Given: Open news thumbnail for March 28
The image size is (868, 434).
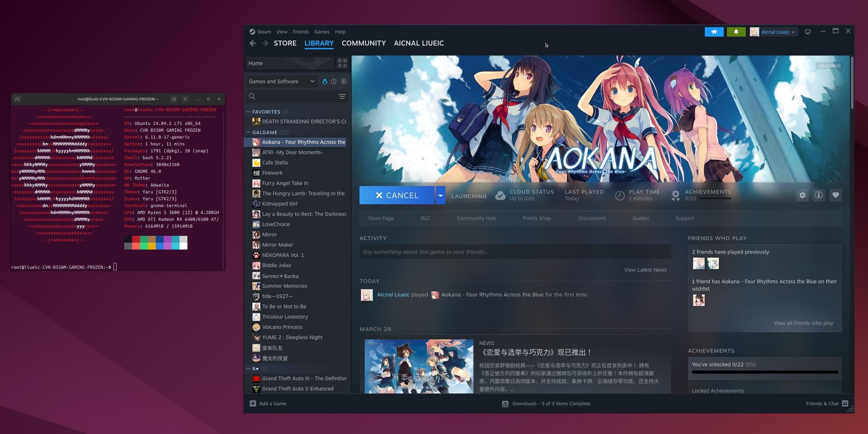Looking at the screenshot, I should click(x=419, y=366).
